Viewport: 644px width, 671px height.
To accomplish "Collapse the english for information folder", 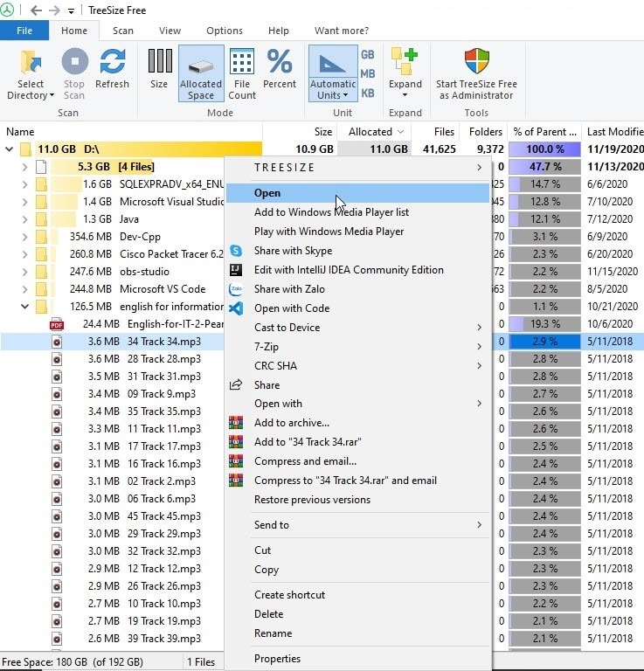I will pyautogui.click(x=24, y=307).
